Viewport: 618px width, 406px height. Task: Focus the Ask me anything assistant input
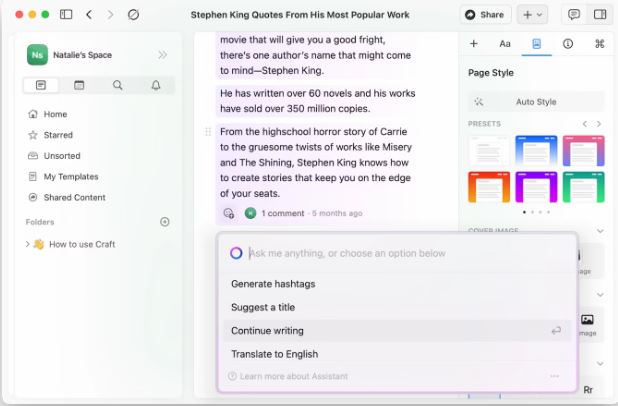tap(347, 253)
